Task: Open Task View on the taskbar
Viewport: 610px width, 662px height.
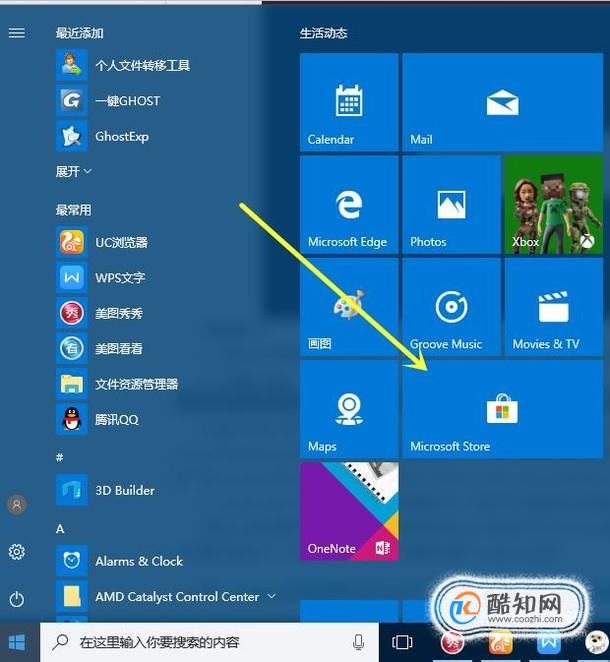Action: point(402,642)
